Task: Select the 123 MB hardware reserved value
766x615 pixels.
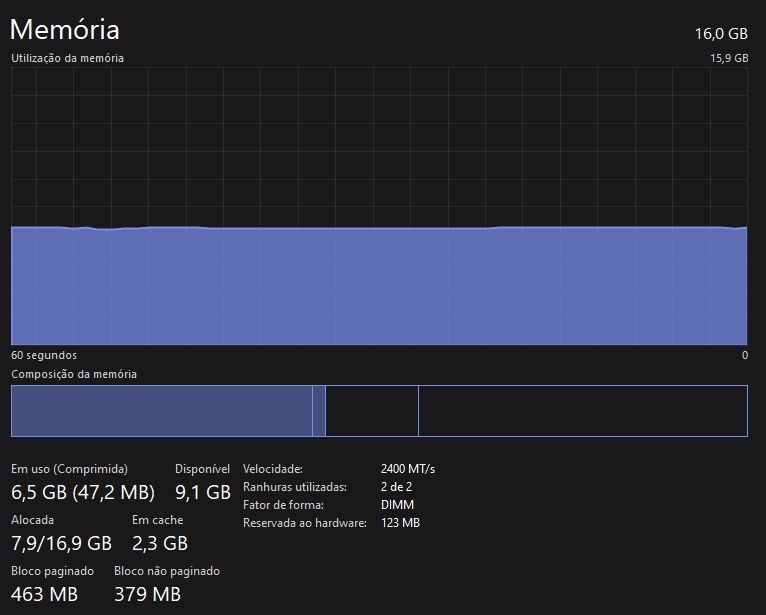Action: coord(400,523)
